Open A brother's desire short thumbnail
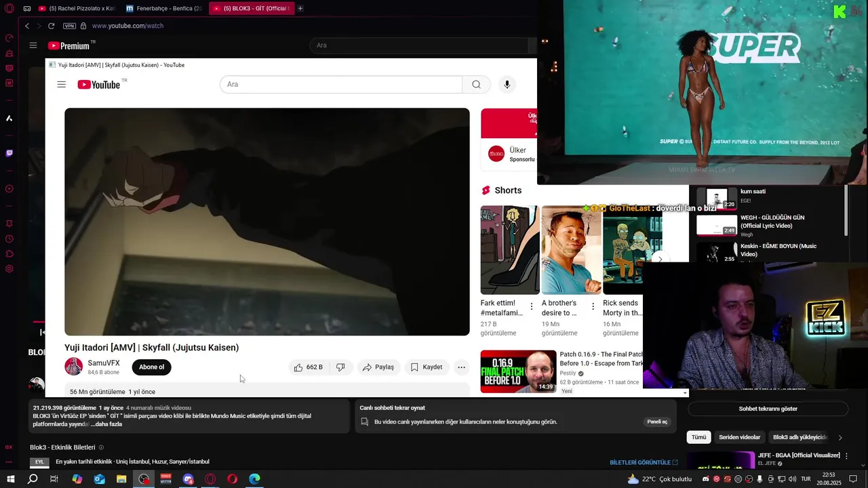868x488 pixels. tap(571, 250)
